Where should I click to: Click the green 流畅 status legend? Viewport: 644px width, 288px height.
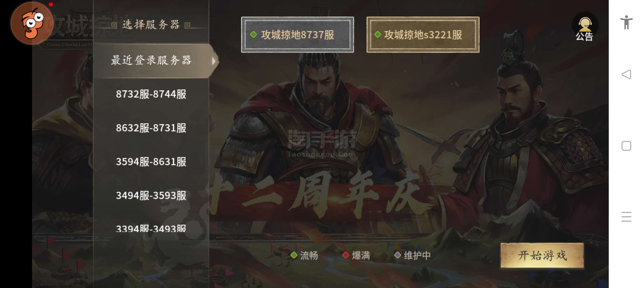pos(304,255)
